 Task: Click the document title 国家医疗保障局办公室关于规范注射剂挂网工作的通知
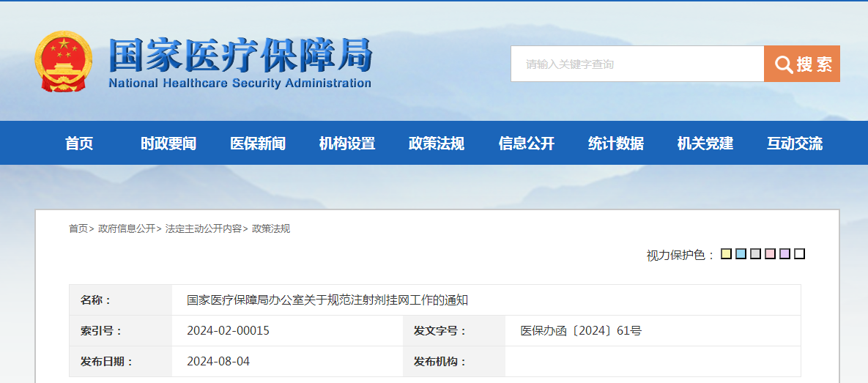(327, 300)
